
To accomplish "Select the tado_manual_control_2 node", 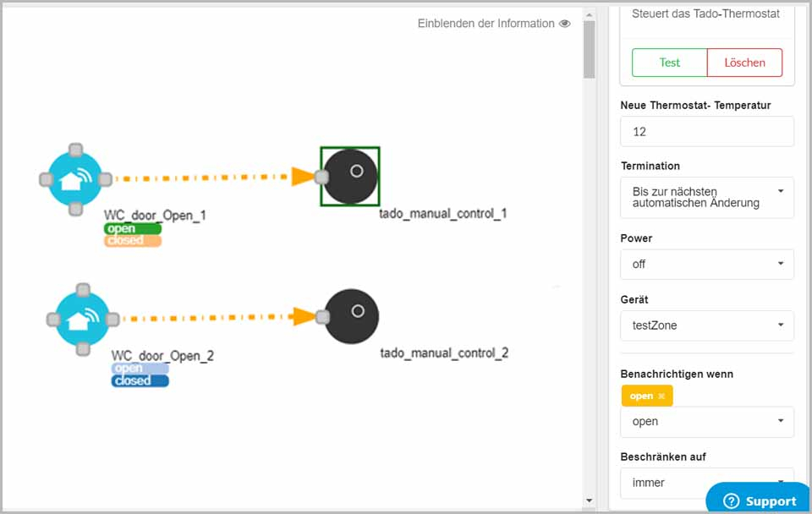I will pos(352,316).
